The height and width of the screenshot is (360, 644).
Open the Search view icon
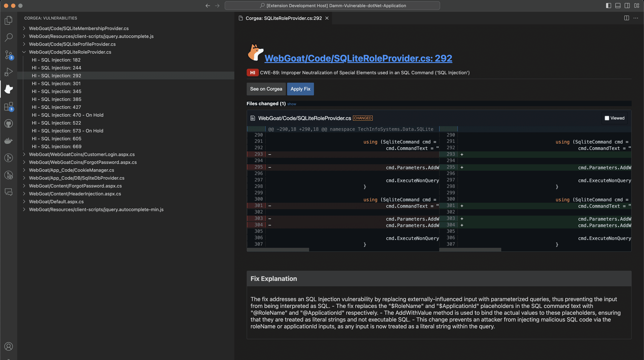pos(9,38)
